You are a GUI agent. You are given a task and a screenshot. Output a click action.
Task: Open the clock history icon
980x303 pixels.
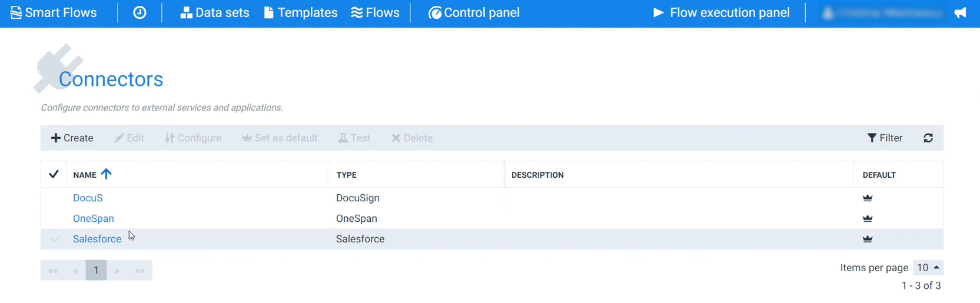click(x=139, y=12)
